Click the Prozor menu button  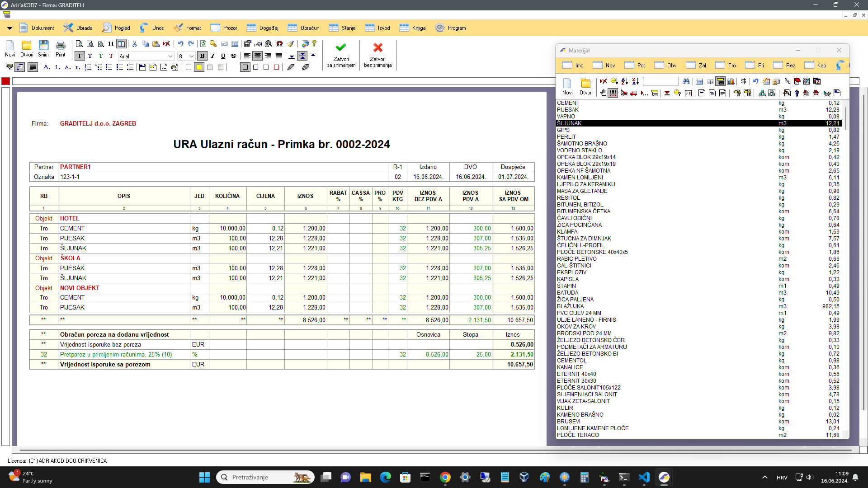click(x=224, y=28)
